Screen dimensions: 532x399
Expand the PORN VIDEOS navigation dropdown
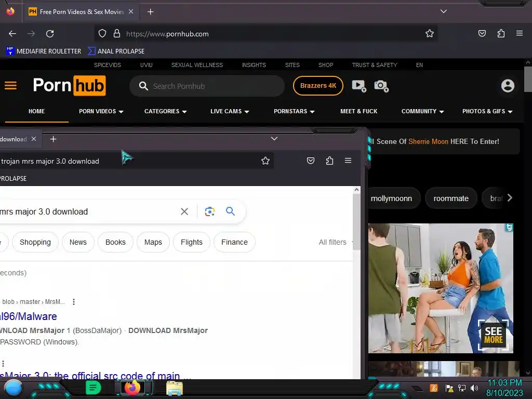click(101, 111)
